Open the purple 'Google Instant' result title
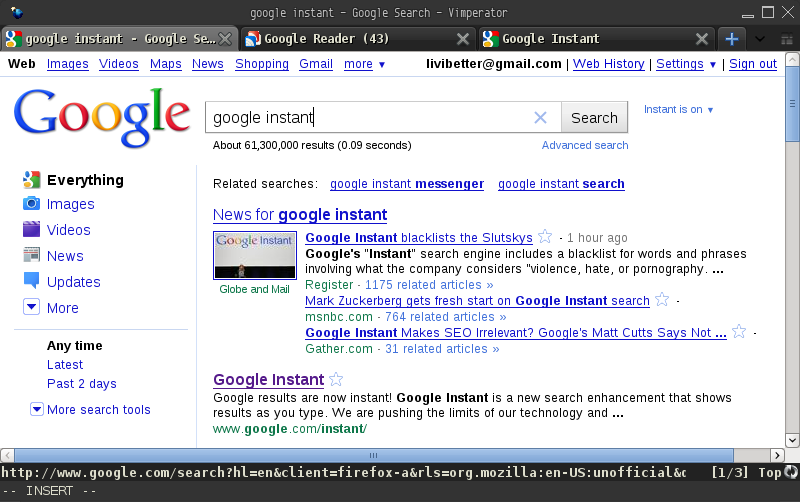 point(268,380)
